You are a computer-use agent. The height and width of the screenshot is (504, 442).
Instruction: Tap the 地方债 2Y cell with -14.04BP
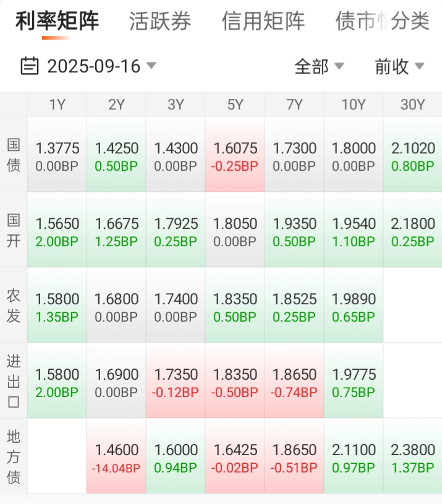pyautogui.click(x=116, y=456)
